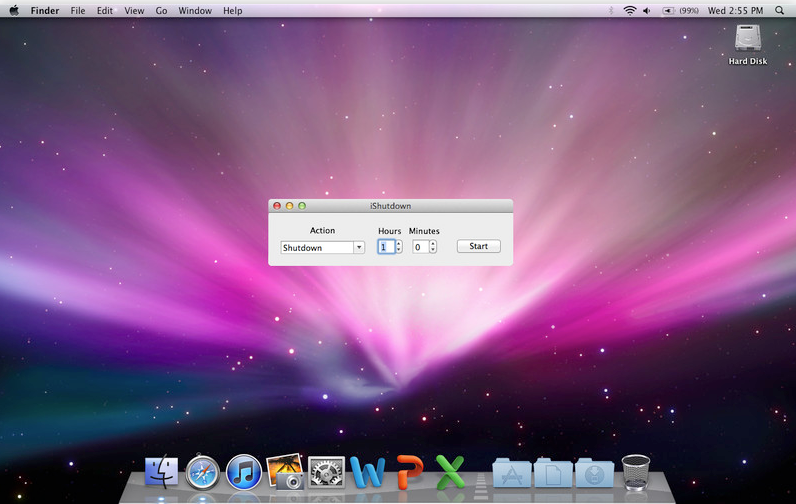The width and height of the screenshot is (796, 504).
Task: Open iPhoto from the Dock
Action: pos(285,472)
